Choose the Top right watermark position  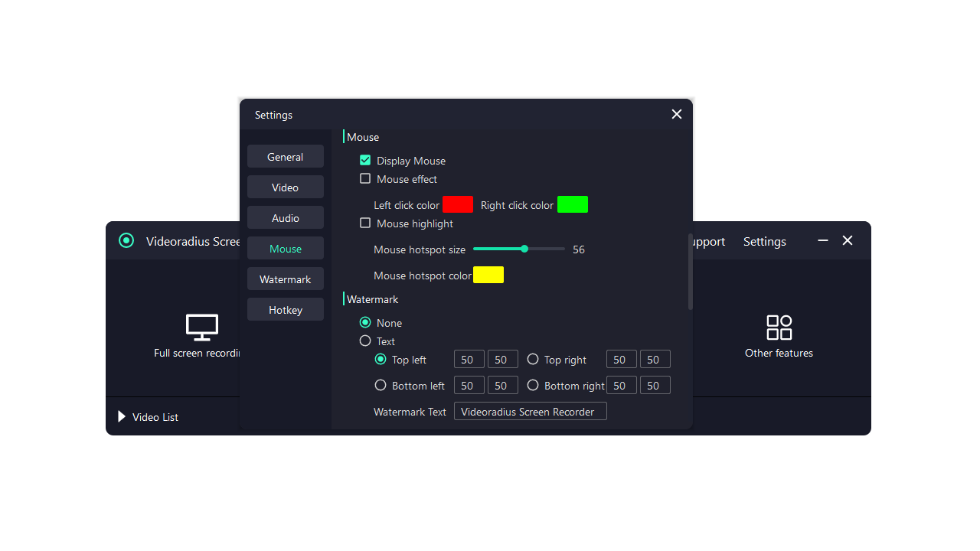click(533, 360)
